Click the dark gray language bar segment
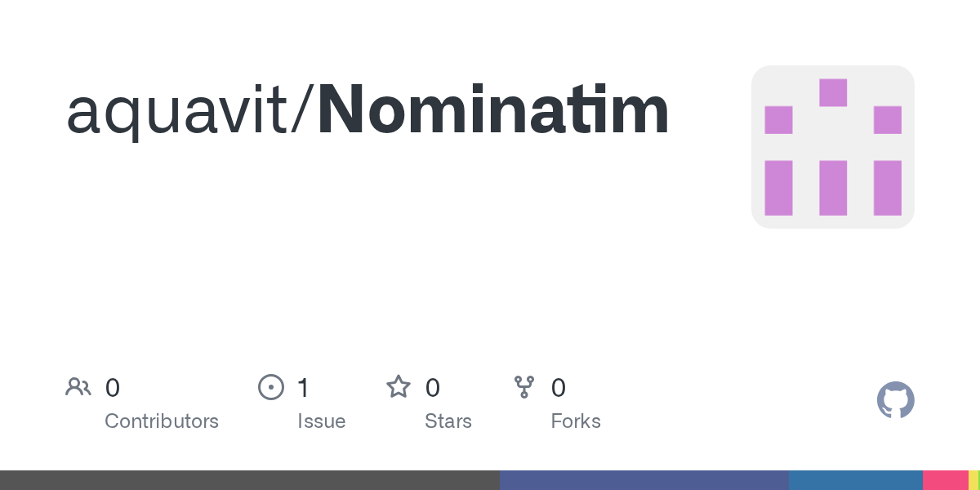 click(x=250, y=480)
